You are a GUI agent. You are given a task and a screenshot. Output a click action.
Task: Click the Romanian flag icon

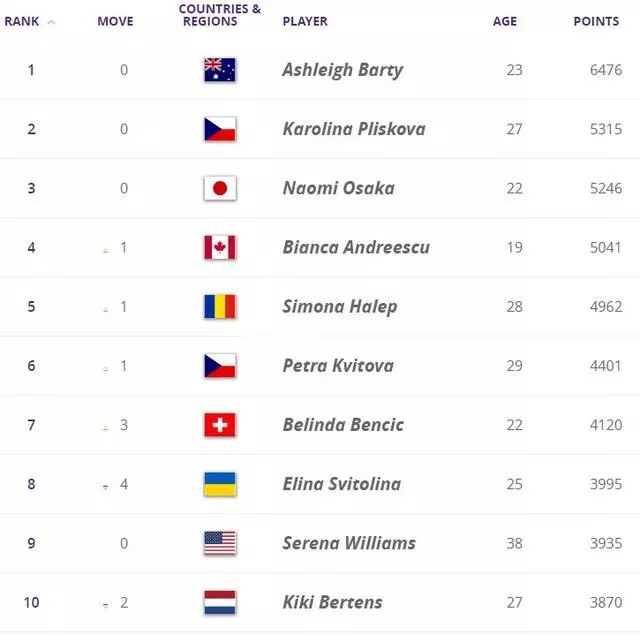click(220, 306)
